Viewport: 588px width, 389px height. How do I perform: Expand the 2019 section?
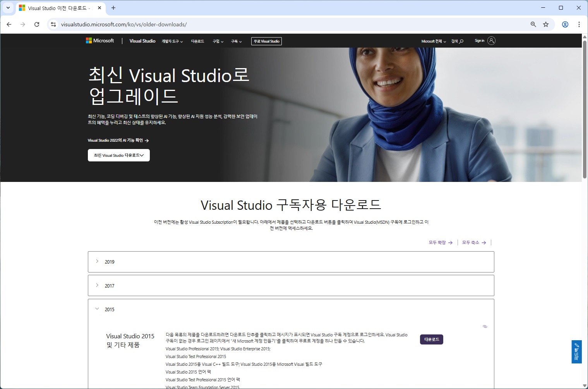(x=291, y=262)
